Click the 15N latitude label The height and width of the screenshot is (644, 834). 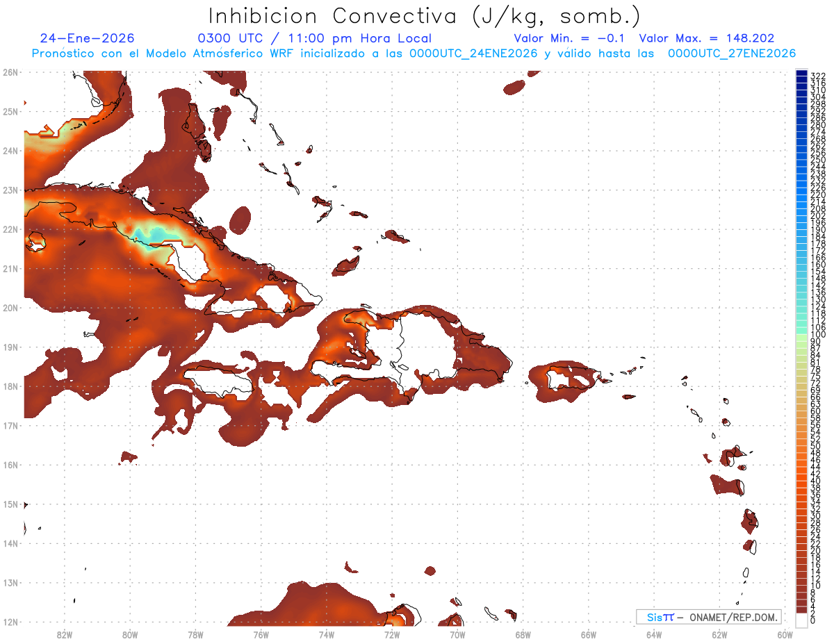pos(10,504)
